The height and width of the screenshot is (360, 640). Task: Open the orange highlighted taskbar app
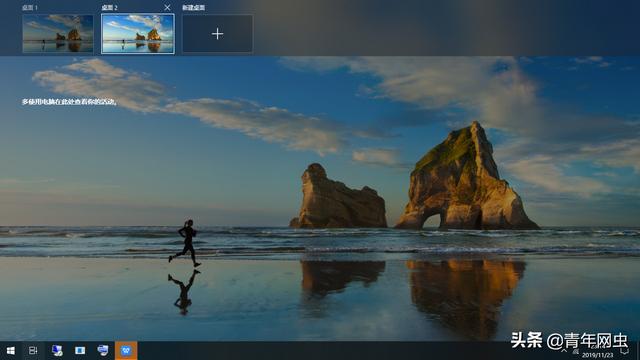[126, 351]
